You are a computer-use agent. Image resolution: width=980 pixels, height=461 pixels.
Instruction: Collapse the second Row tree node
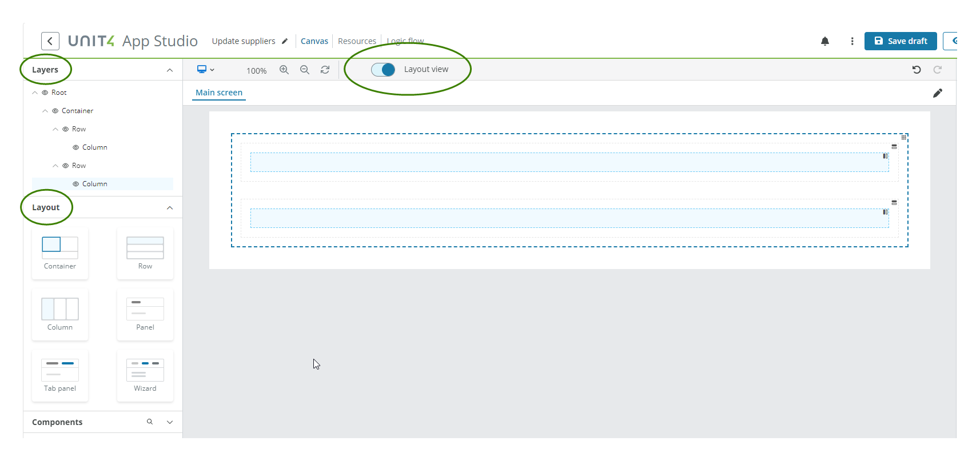point(55,166)
